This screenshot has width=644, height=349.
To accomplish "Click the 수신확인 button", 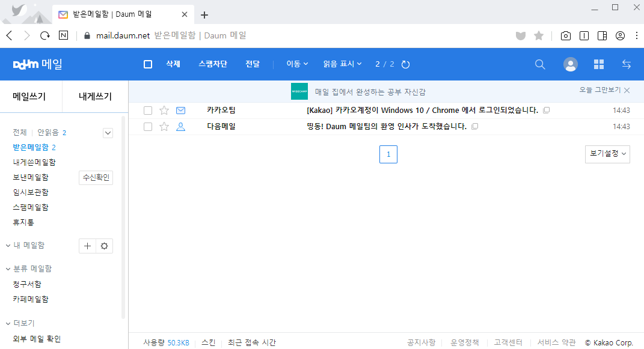I will [96, 178].
